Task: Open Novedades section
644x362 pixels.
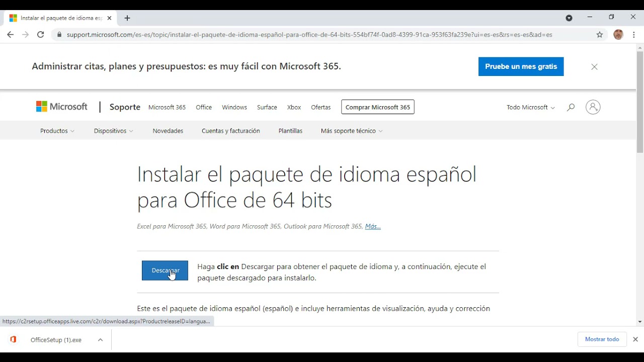Action: pyautogui.click(x=168, y=131)
